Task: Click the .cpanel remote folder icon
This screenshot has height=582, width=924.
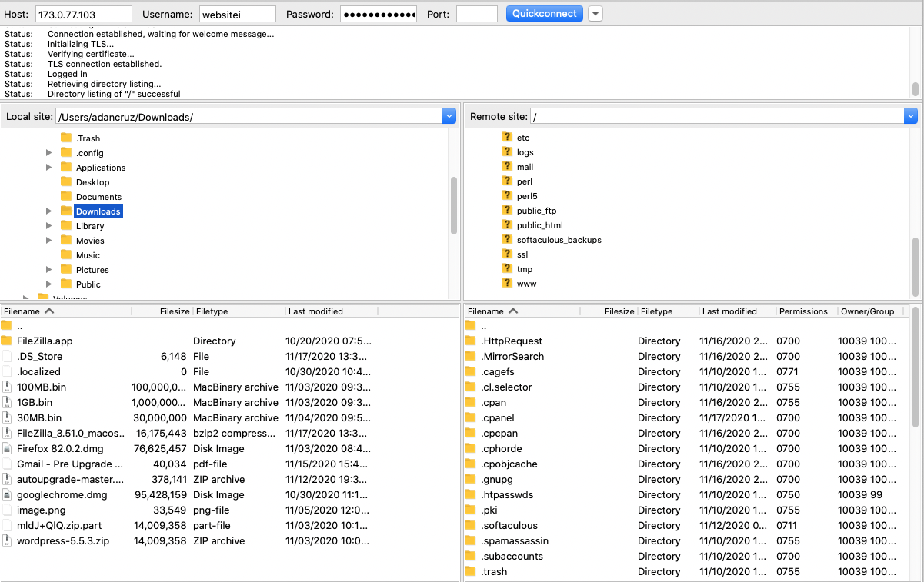Action: (471, 418)
